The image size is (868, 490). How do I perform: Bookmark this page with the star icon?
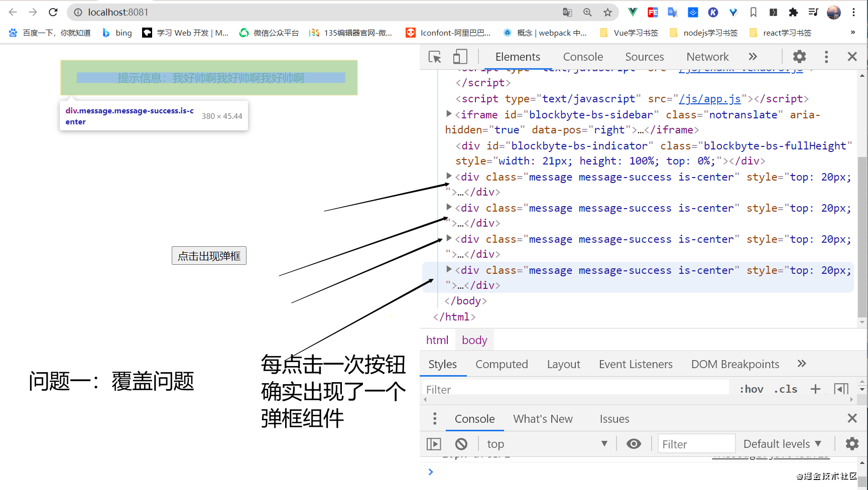[607, 13]
